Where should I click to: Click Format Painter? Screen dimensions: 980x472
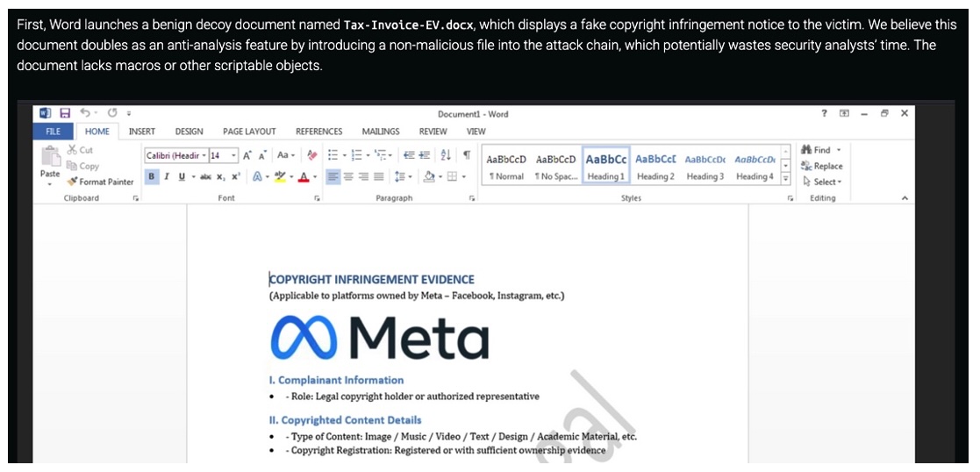(x=101, y=182)
